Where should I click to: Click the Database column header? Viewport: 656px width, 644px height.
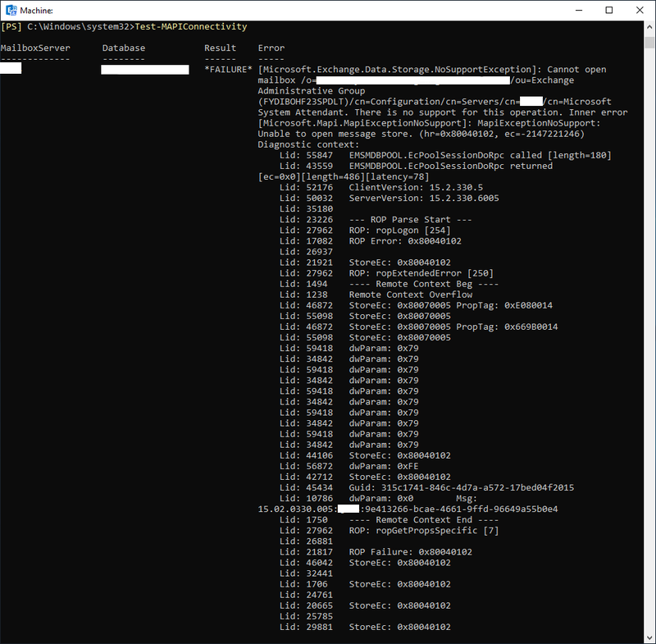125,48
